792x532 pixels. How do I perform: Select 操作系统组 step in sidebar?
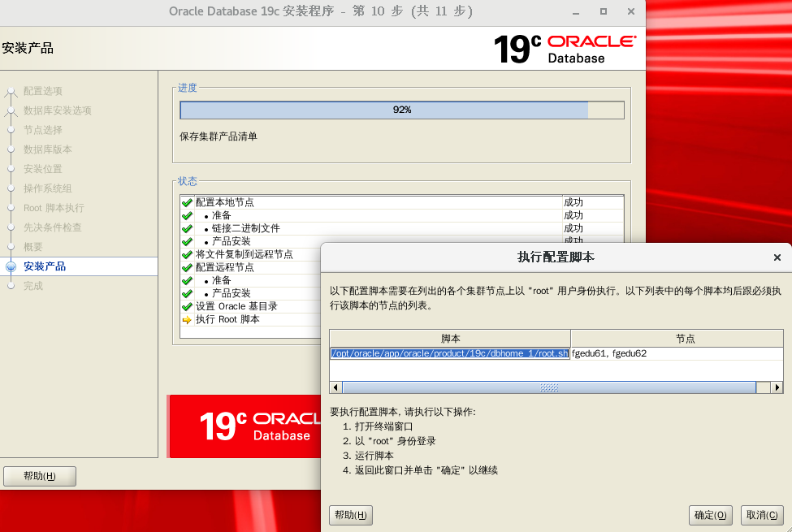[48, 188]
